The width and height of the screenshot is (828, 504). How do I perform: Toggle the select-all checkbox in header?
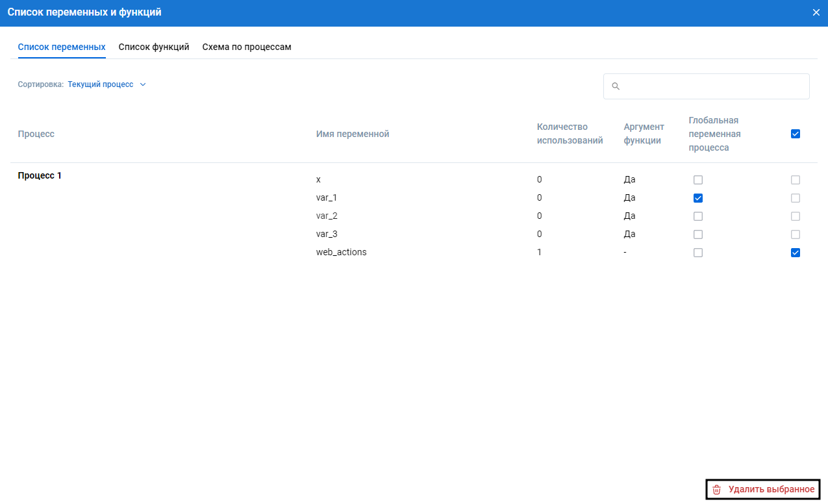coord(796,134)
